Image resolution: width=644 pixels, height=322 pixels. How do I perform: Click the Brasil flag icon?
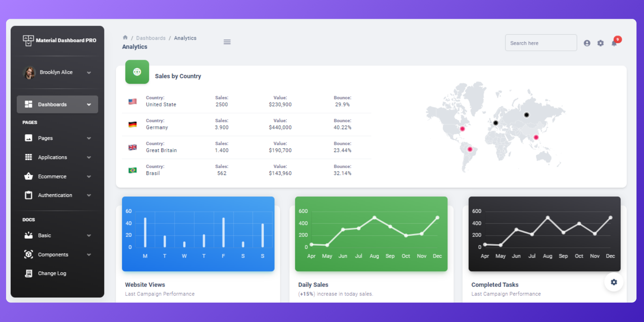click(133, 170)
